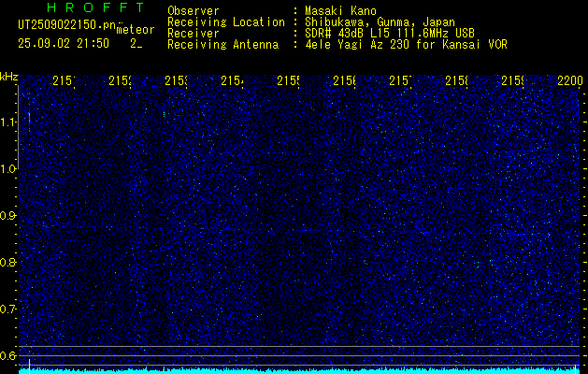Click the red meteor echo near 1.1 kHz

29,118
